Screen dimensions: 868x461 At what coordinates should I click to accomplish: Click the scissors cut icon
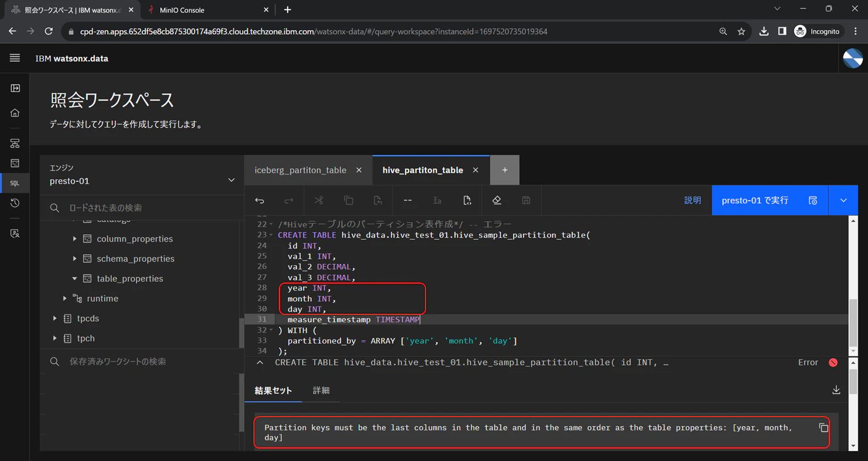click(x=319, y=200)
